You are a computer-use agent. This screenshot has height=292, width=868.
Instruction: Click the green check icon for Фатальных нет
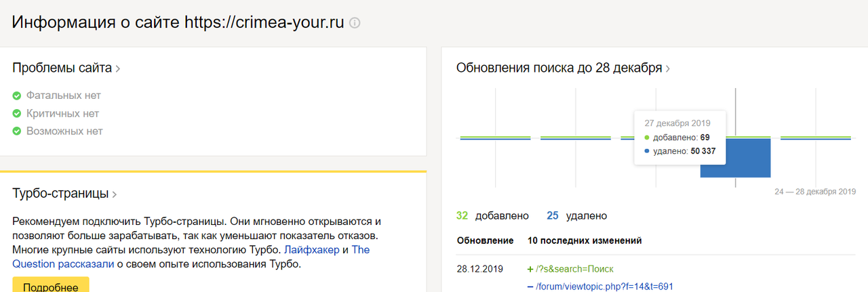tap(17, 96)
